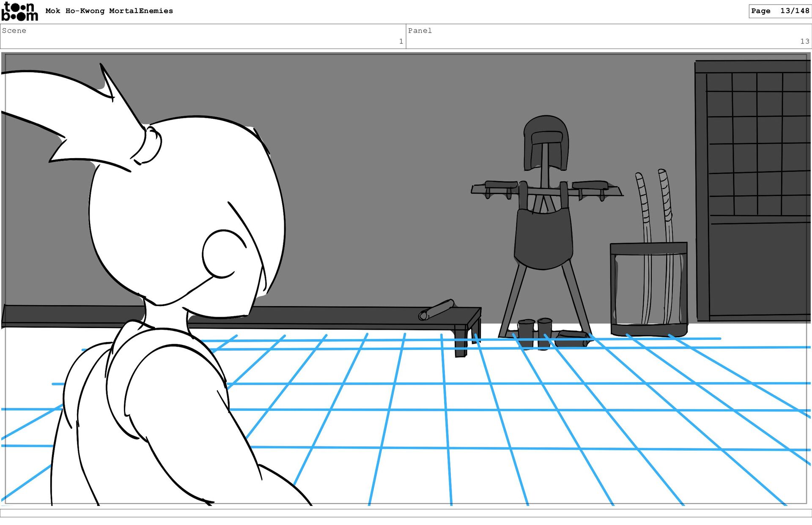812x525 pixels.
Task: Click the lattice sliding door window
Action: pyautogui.click(x=757, y=144)
